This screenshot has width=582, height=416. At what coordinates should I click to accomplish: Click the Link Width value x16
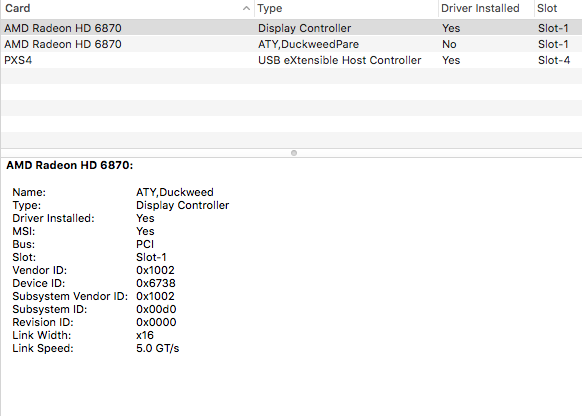pos(145,335)
